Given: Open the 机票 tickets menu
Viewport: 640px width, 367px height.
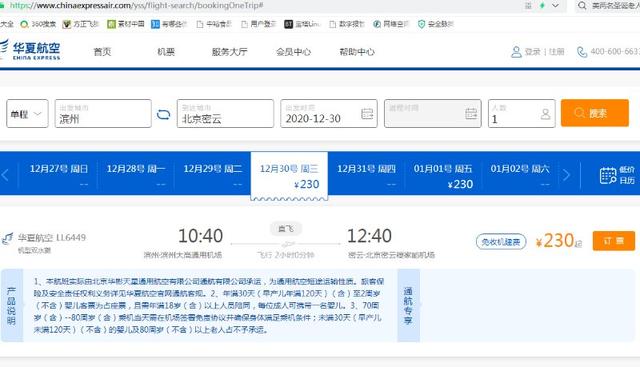Looking at the screenshot, I should click(x=166, y=52).
